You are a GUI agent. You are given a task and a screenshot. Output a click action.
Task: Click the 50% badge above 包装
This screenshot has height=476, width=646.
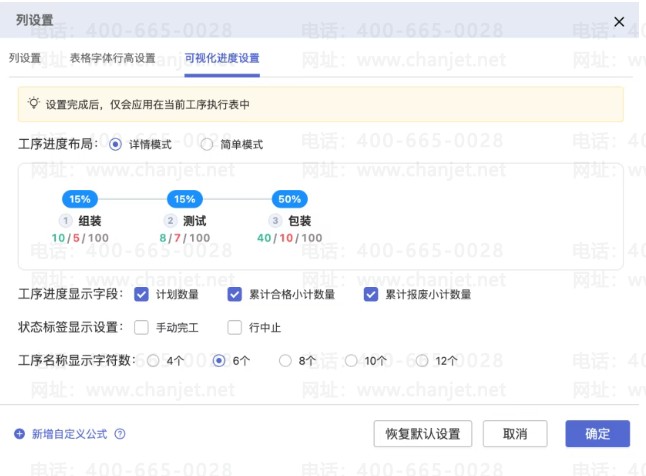coord(290,199)
